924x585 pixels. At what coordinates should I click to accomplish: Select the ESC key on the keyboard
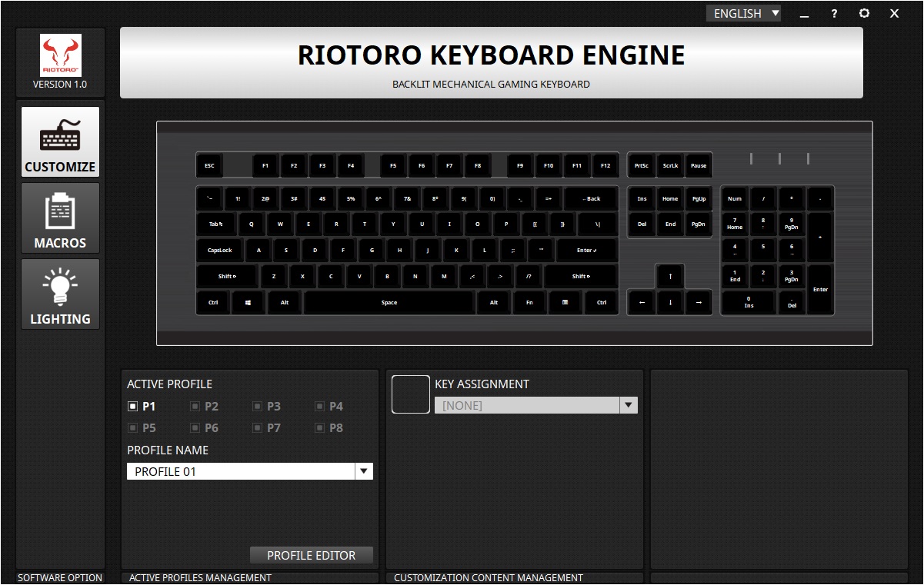pyautogui.click(x=209, y=166)
